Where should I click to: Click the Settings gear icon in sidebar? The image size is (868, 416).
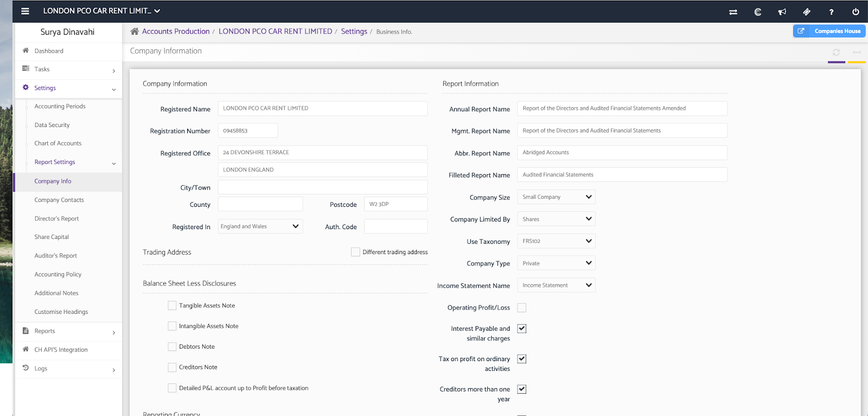pyautogui.click(x=25, y=87)
